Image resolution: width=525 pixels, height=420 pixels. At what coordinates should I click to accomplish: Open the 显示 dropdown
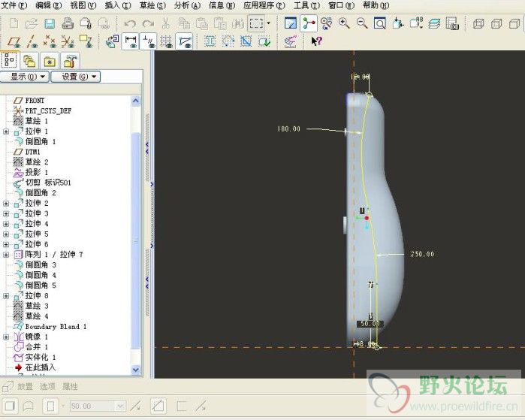(x=25, y=77)
